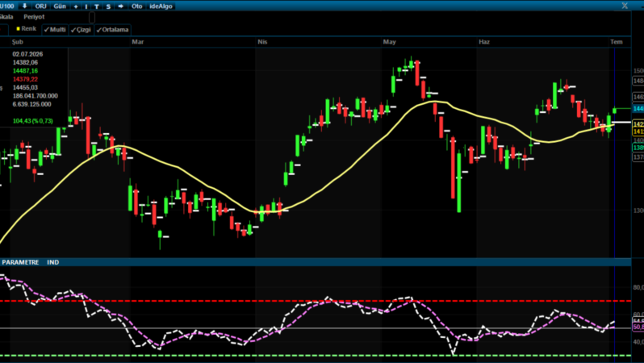Select the T tool icon
Image resolution: width=644 pixels, height=363 pixels.
(97, 6)
